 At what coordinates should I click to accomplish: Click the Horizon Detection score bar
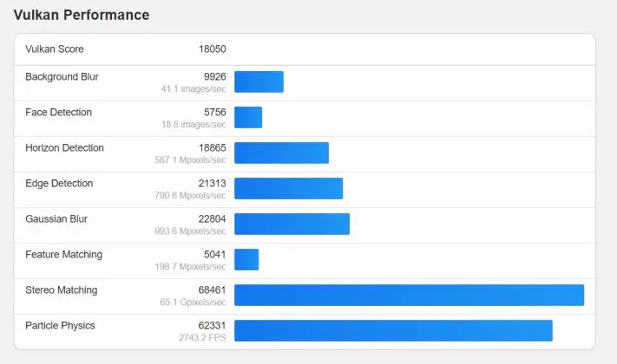click(282, 153)
